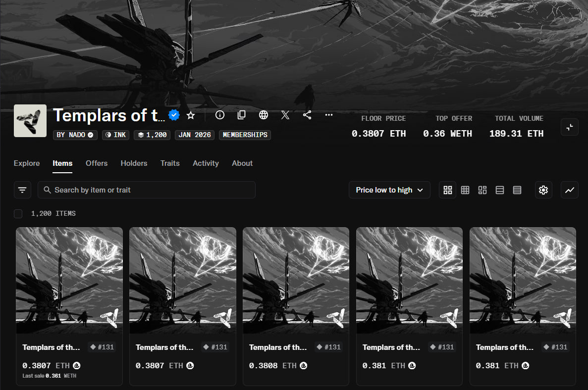
Task: Open display settings gear icon
Action: pos(543,190)
